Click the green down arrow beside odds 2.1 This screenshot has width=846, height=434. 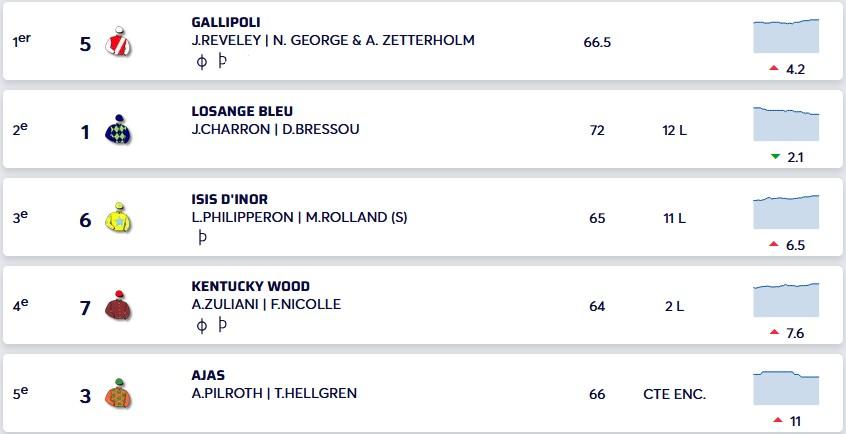point(773,157)
